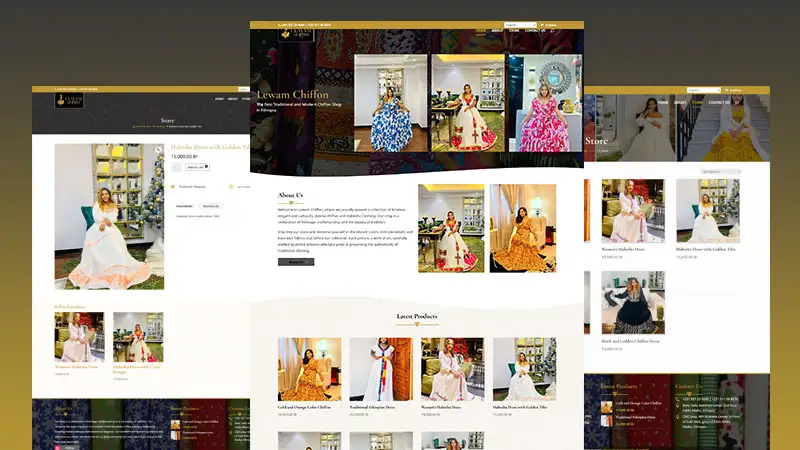This screenshot has width=800, height=450.
Task: Click the Lewam Chiffon logo on the home page
Action: (296, 35)
